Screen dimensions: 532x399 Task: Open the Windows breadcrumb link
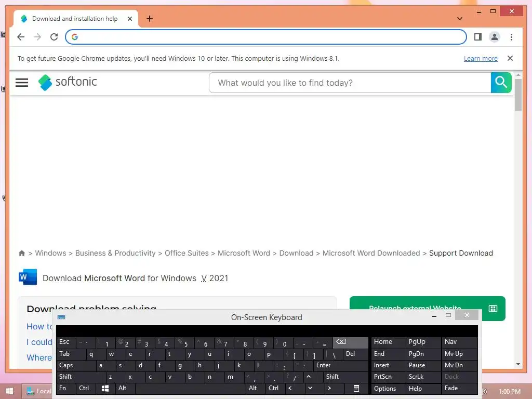point(50,253)
